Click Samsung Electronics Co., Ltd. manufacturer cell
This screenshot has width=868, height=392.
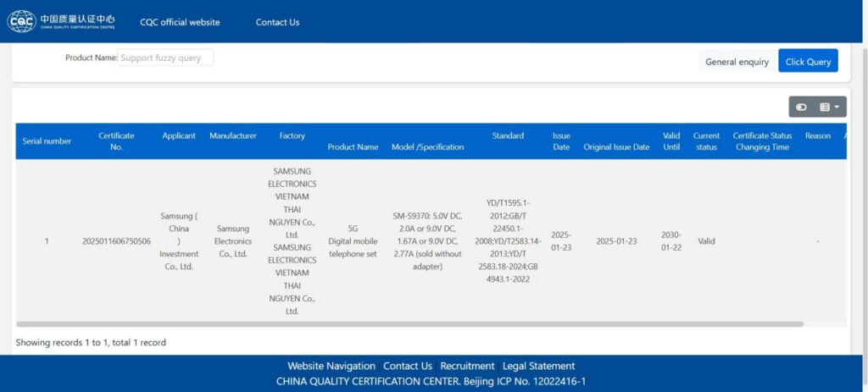point(233,241)
